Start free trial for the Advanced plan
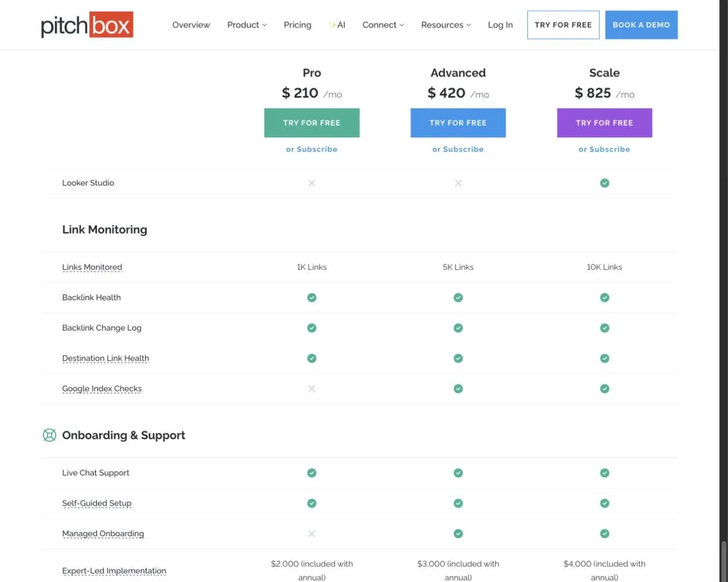 coord(458,123)
